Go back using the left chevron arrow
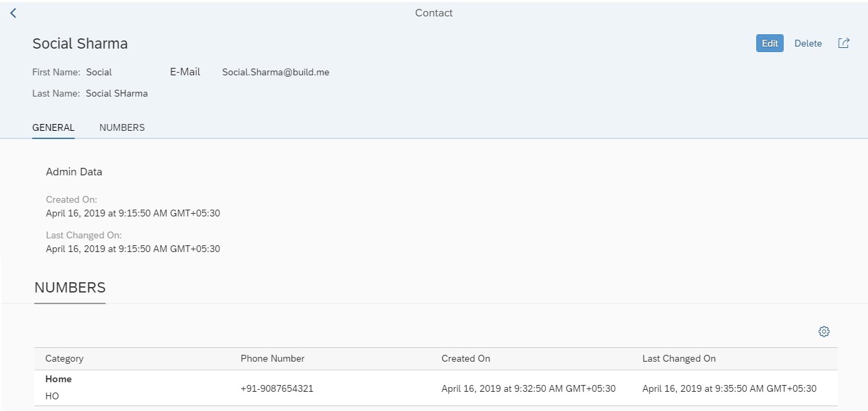The image size is (868, 411). (13, 13)
